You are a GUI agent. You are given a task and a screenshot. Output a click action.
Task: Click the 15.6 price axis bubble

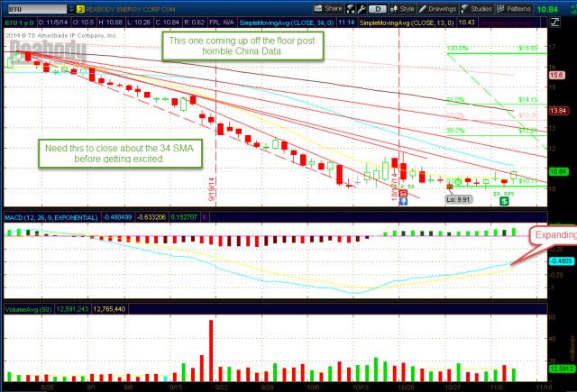(x=556, y=75)
